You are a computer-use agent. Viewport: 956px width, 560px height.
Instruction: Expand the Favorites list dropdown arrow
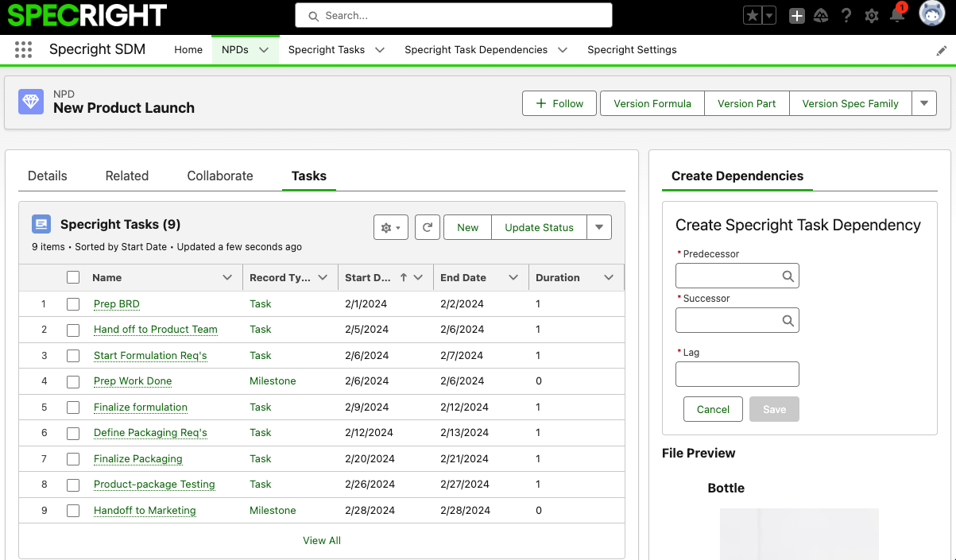pos(769,16)
